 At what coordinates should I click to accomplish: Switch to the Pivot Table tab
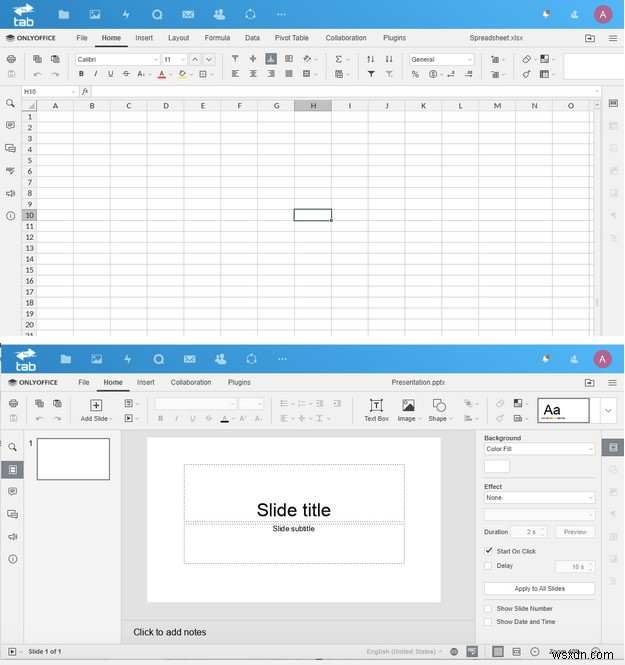292,38
